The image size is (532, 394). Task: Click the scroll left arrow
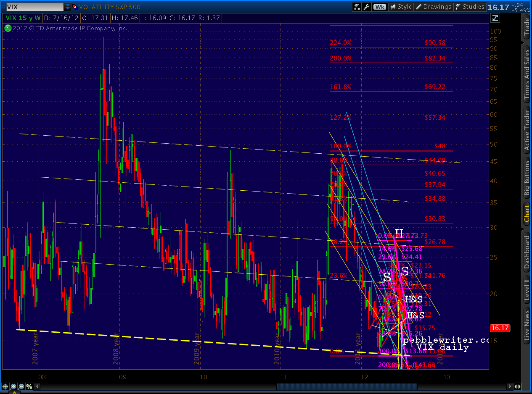point(38,386)
